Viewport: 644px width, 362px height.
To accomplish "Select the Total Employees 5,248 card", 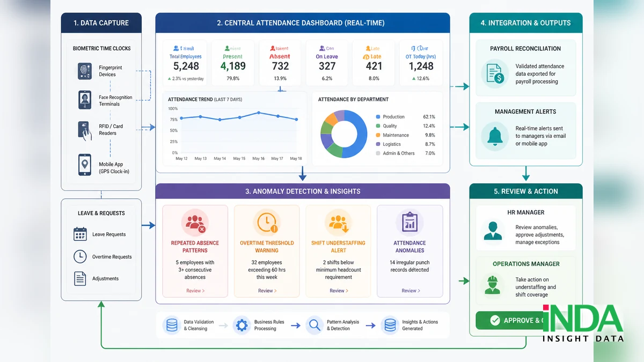I will click(x=186, y=62).
